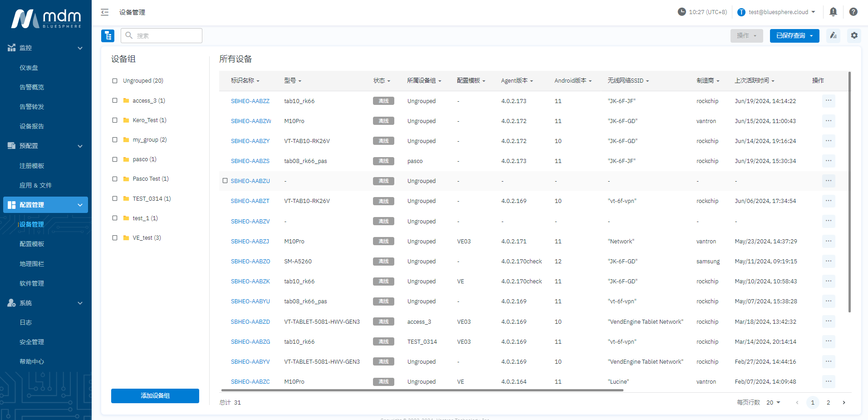Image resolution: width=868 pixels, height=420 pixels.
Task: Navigate to 仪表盘 in sidebar
Action: [29, 68]
